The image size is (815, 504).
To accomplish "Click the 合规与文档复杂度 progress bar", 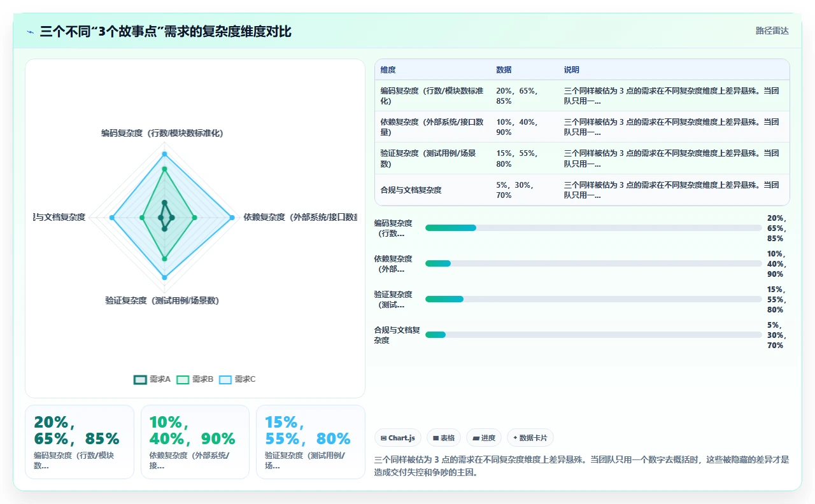I will (x=593, y=335).
